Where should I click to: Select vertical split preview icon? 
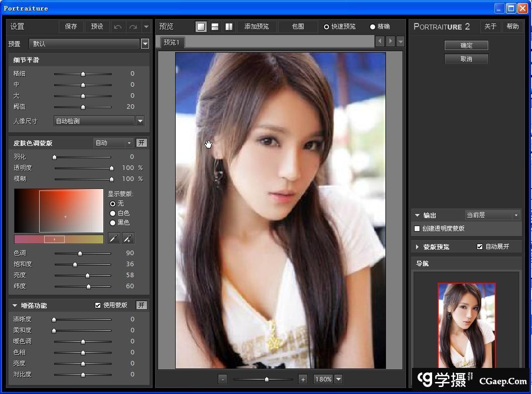pyautogui.click(x=229, y=27)
